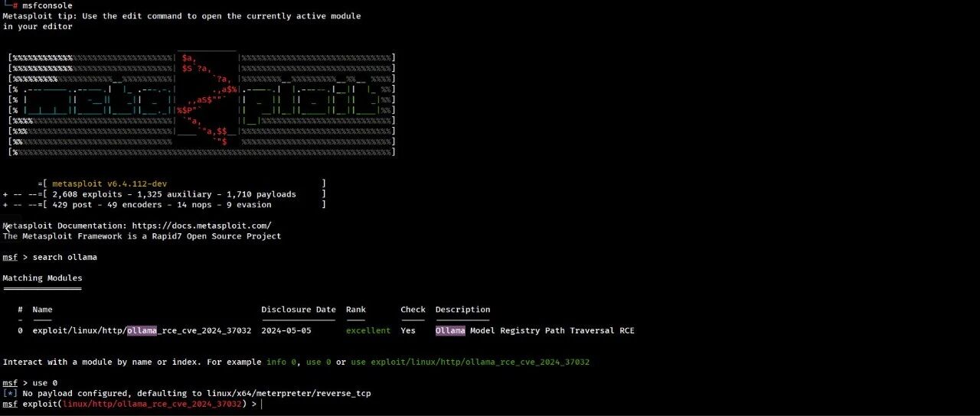Viewport: 980px width, 416px height.
Task: Click the green 'use exploit/linux/http/ollama_rce_cve_2024_37032' example
Action: tap(470, 362)
